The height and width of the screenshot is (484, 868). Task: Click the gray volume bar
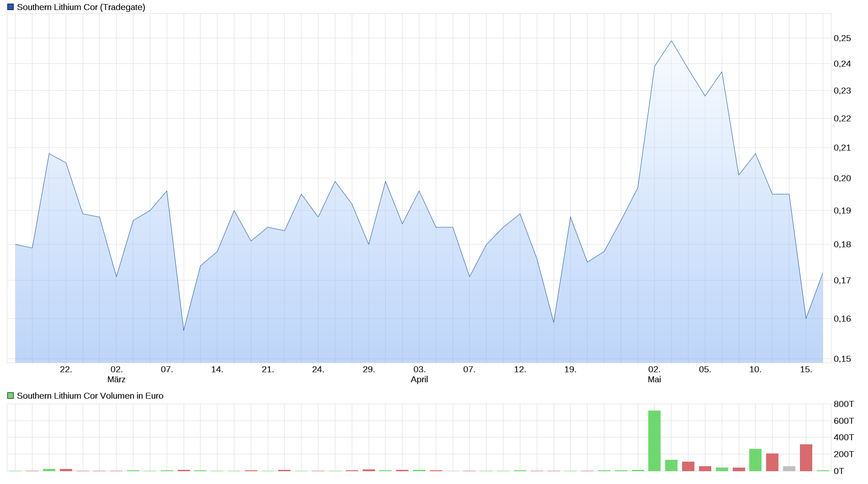click(x=789, y=468)
